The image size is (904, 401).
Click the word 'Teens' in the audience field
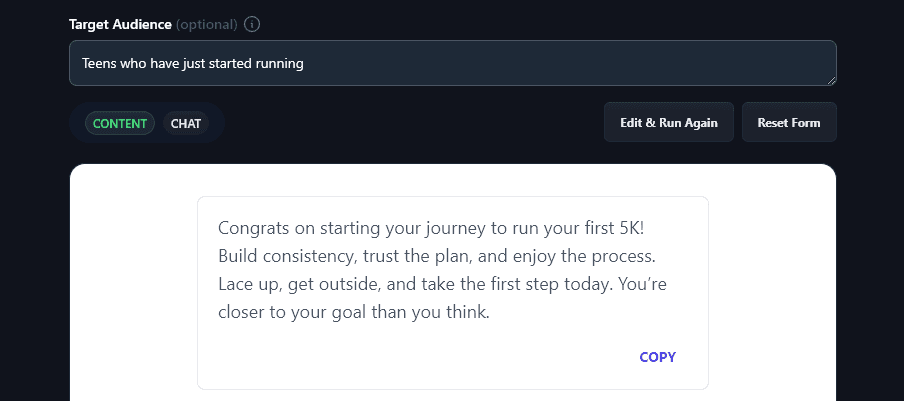coord(99,64)
